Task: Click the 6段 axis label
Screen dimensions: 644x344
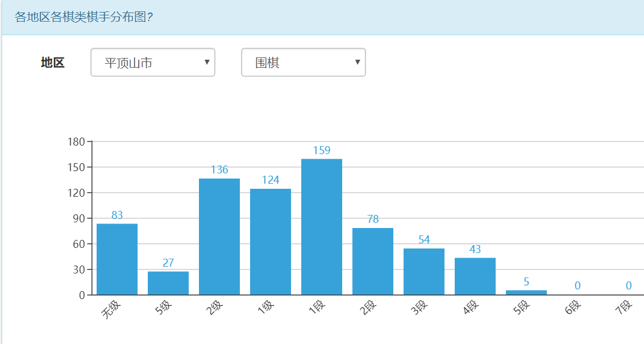Action: point(573,308)
